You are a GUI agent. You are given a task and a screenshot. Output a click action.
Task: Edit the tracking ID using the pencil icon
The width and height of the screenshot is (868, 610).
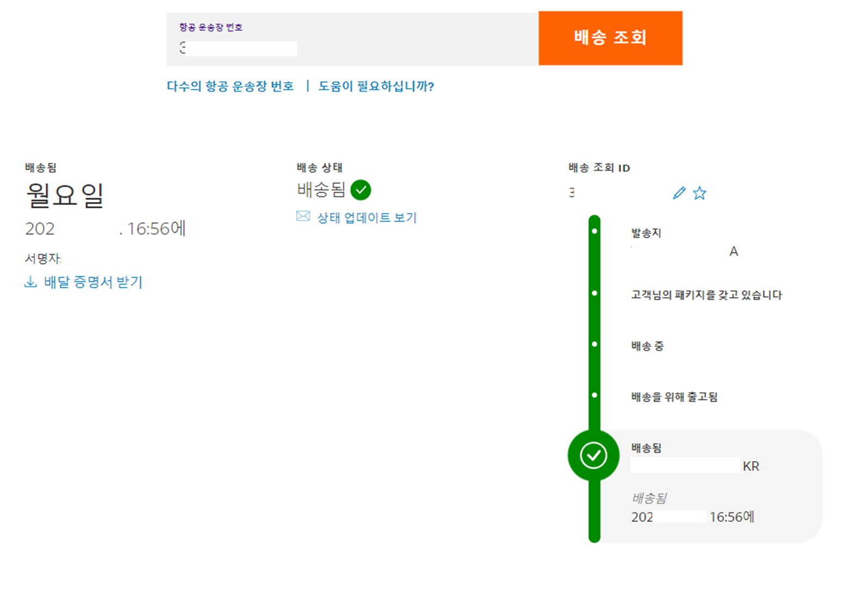(678, 193)
